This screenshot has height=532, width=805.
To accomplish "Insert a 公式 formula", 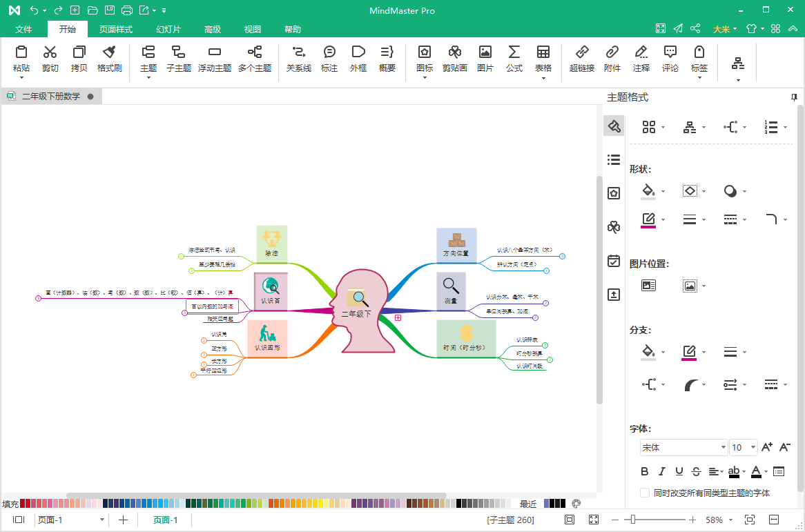I will [514, 58].
